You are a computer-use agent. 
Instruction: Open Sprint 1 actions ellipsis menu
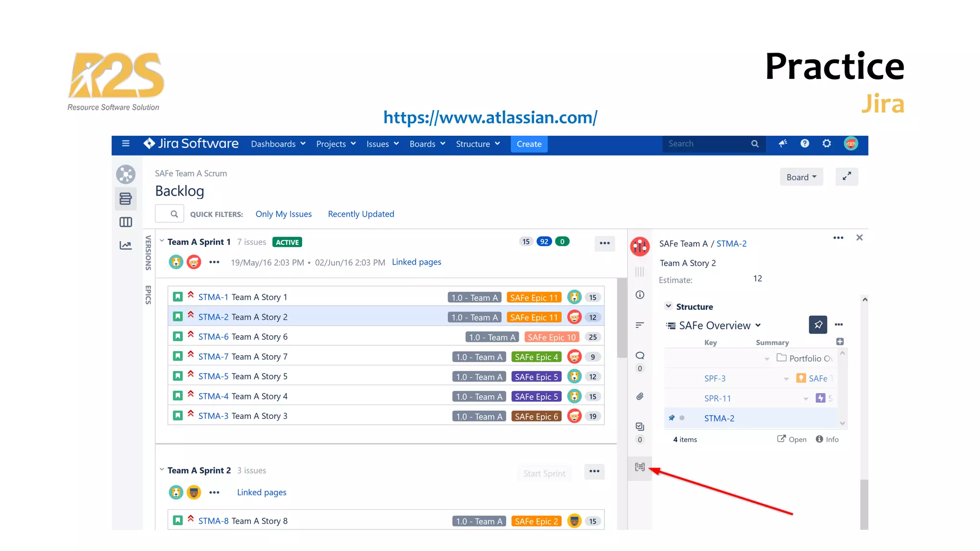point(605,243)
